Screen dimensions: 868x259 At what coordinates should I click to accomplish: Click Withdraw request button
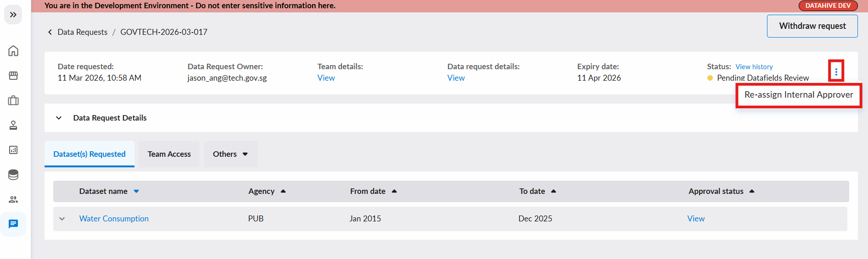click(x=812, y=26)
